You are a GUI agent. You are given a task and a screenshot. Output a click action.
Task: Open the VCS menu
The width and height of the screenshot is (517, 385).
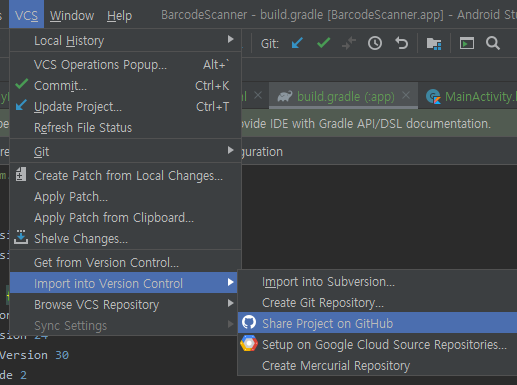(26, 15)
